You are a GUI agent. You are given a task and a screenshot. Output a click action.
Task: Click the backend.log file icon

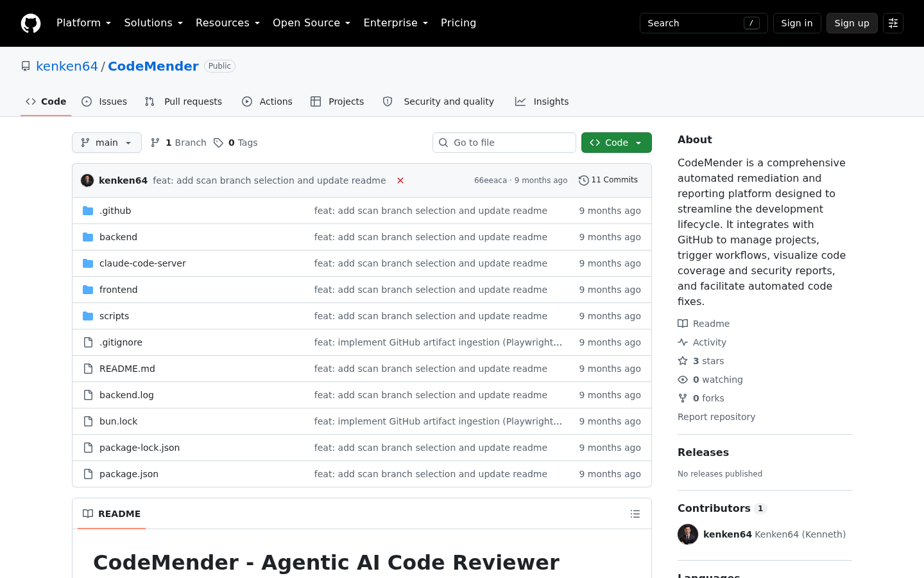(88, 395)
